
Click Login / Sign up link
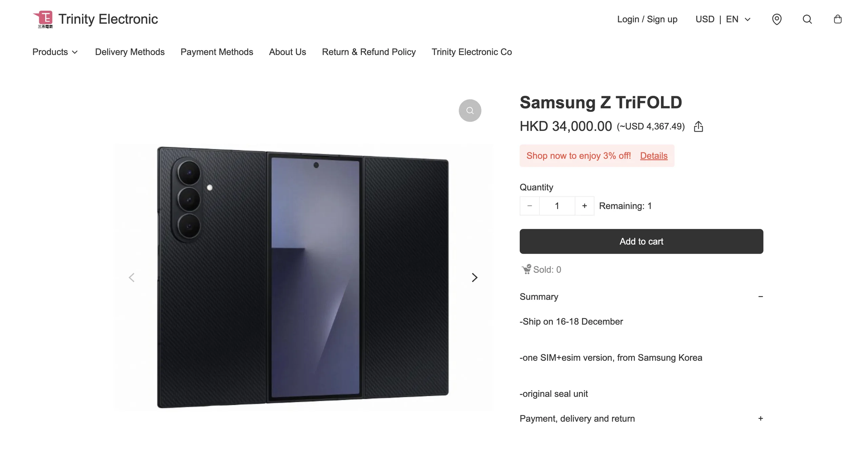(647, 19)
